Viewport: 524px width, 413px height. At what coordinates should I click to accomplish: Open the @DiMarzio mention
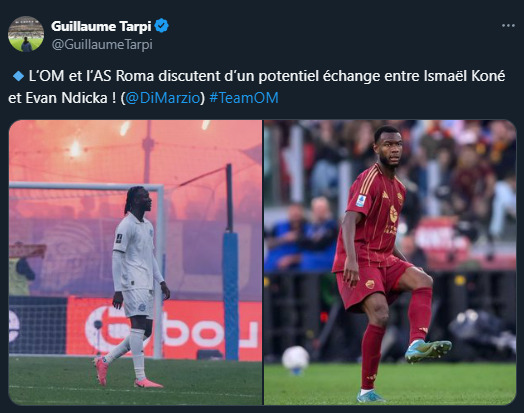tap(163, 98)
